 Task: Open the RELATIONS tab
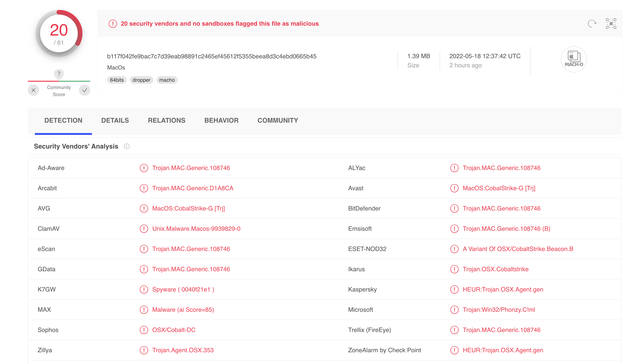pyautogui.click(x=166, y=120)
